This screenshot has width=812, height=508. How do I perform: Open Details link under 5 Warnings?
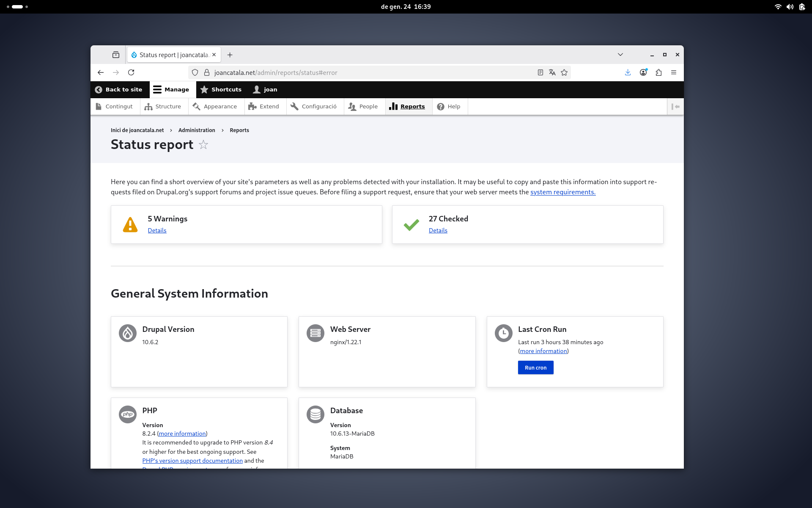(157, 230)
